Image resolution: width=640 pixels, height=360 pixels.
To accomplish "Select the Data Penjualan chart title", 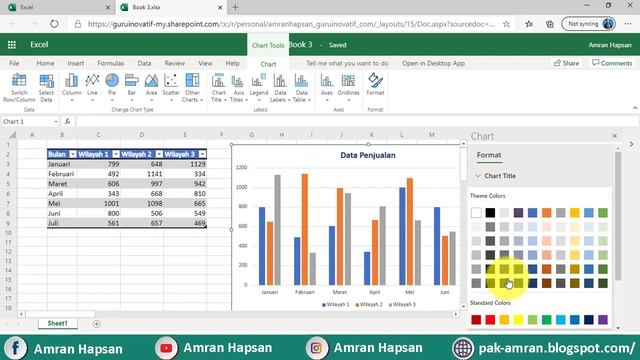I will click(x=368, y=155).
